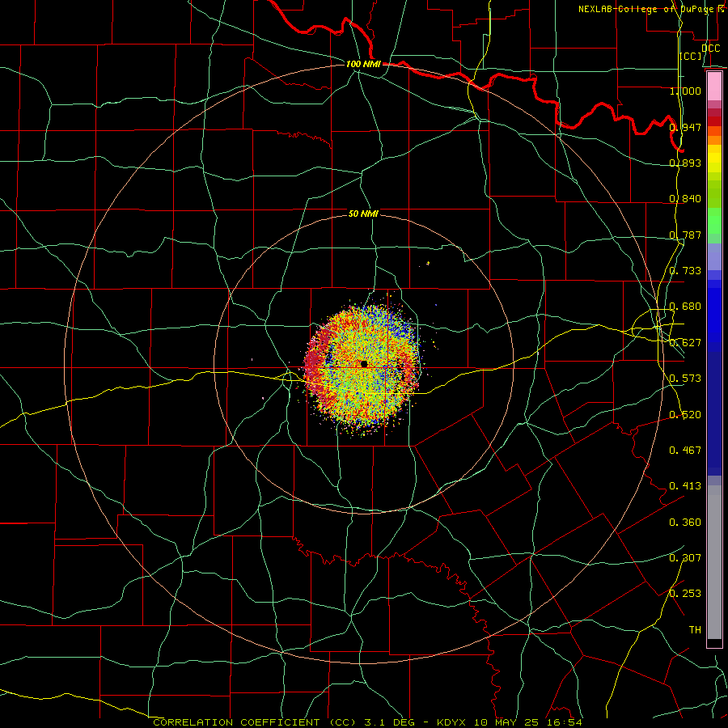
Task: Click the 0.413 scale value
Action: click(685, 485)
